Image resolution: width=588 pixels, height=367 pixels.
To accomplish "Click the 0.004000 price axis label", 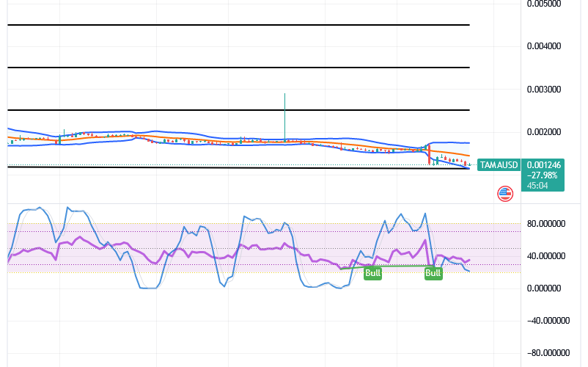I will point(544,46).
